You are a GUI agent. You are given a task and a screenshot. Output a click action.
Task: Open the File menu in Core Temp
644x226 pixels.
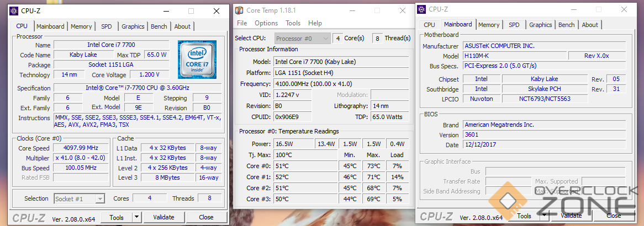[242, 23]
